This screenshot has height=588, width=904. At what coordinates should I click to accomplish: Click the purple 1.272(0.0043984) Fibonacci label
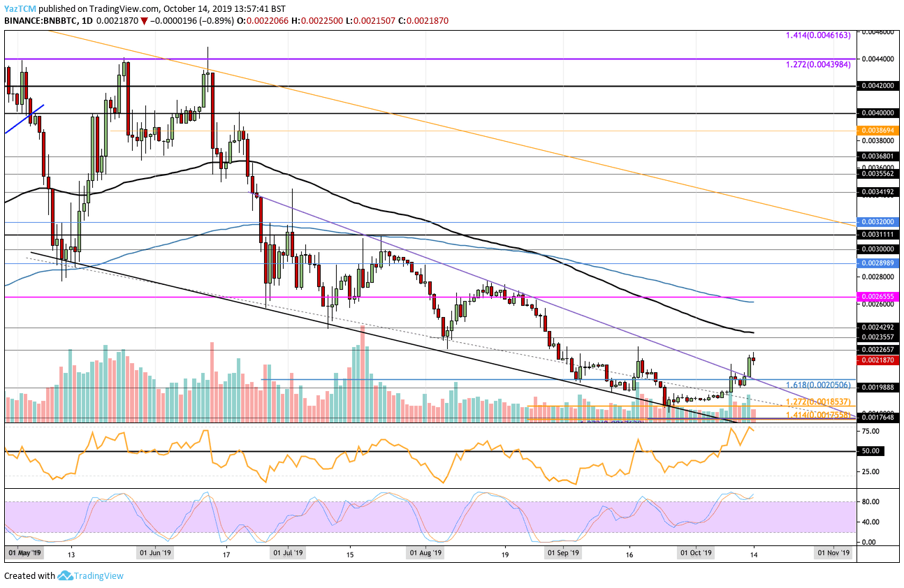(818, 65)
